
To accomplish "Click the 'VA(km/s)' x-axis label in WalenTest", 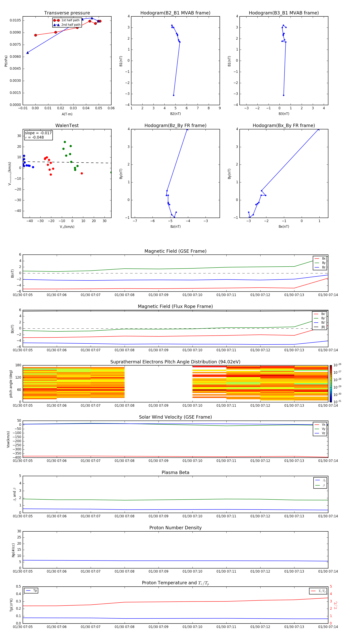I will [67, 227].
